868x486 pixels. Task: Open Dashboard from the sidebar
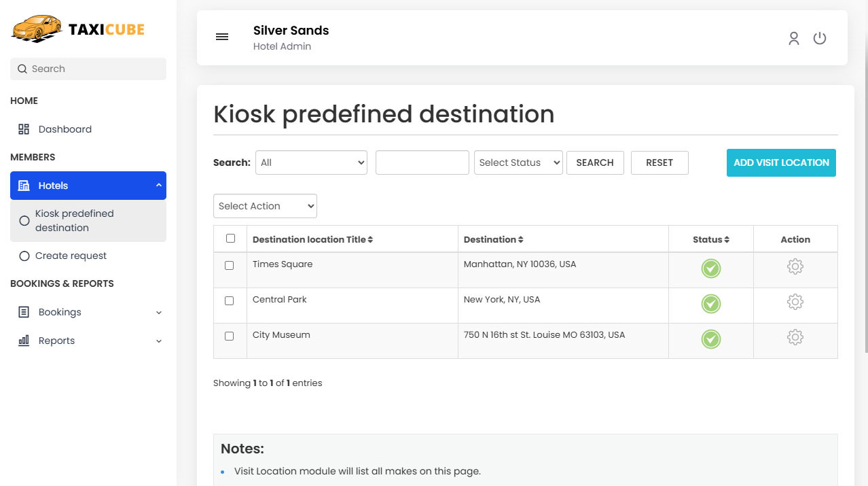(x=65, y=129)
